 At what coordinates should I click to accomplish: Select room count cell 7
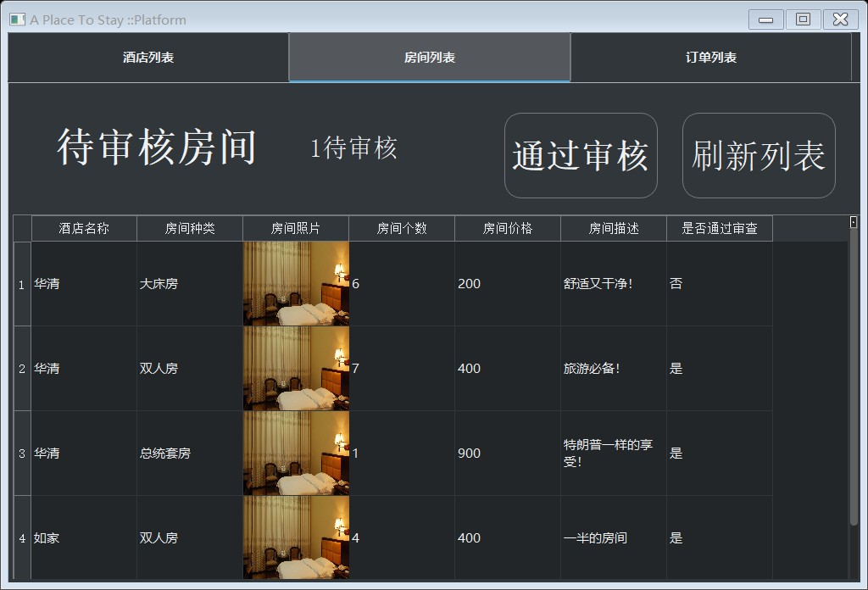(x=402, y=369)
